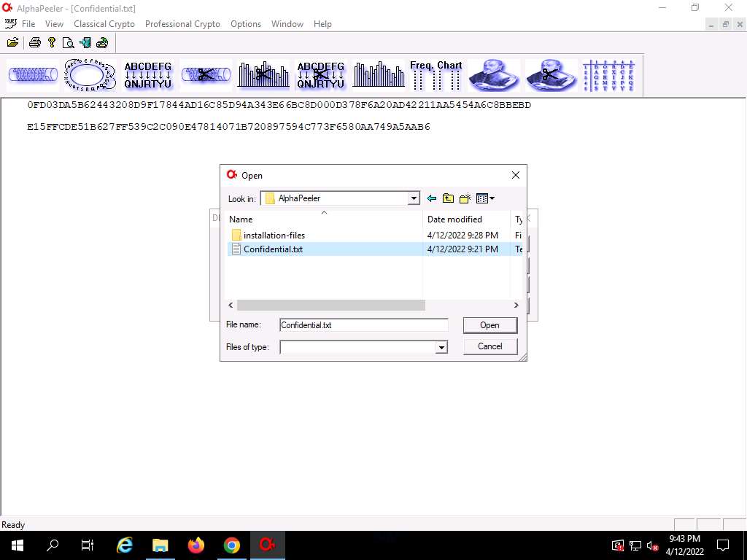Click the Open button in dialog
Viewport: 747px width, 560px height.
pyautogui.click(x=489, y=325)
